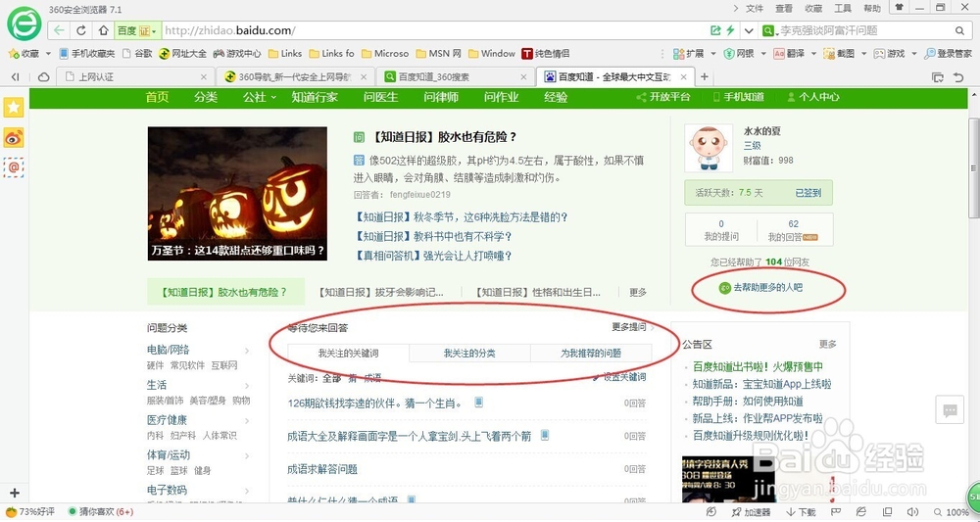
Task: Open 猜你喜欢 recommendations in status bar
Action: pos(100,512)
